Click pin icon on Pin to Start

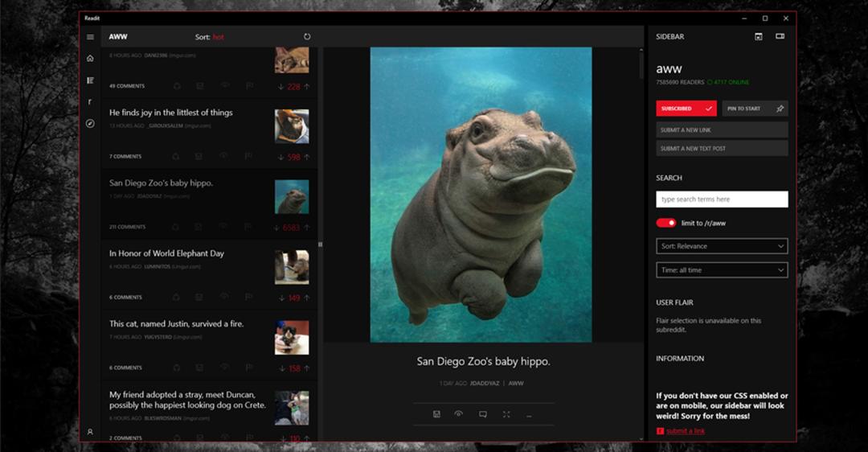780,109
